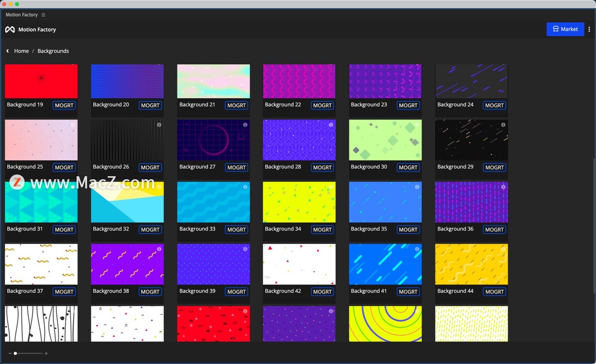The height and width of the screenshot is (364, 596).
Task: Choose the magenta zigzag Background 22 thumbnail
Action: click(x=299, y=81)
